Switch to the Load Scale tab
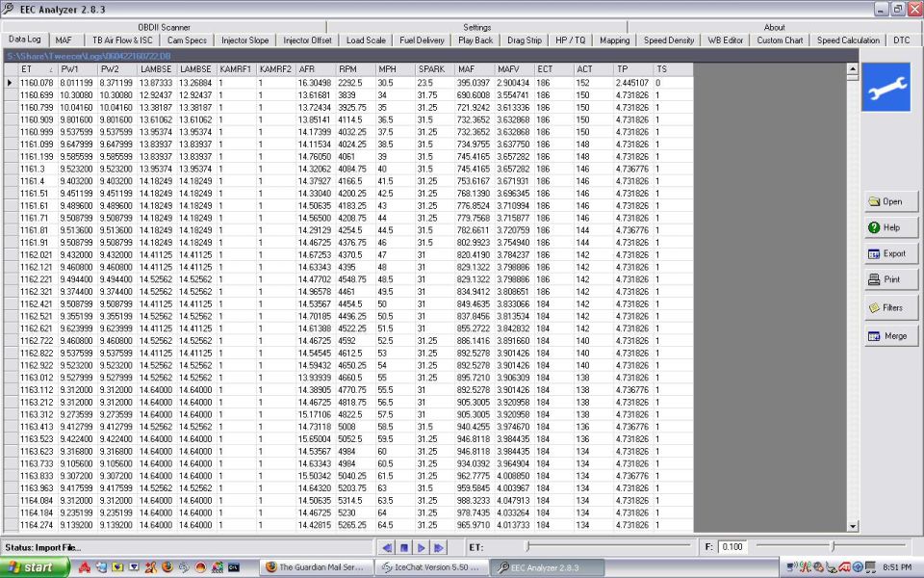This screenshot has width=924, height=578. [366, 40]
